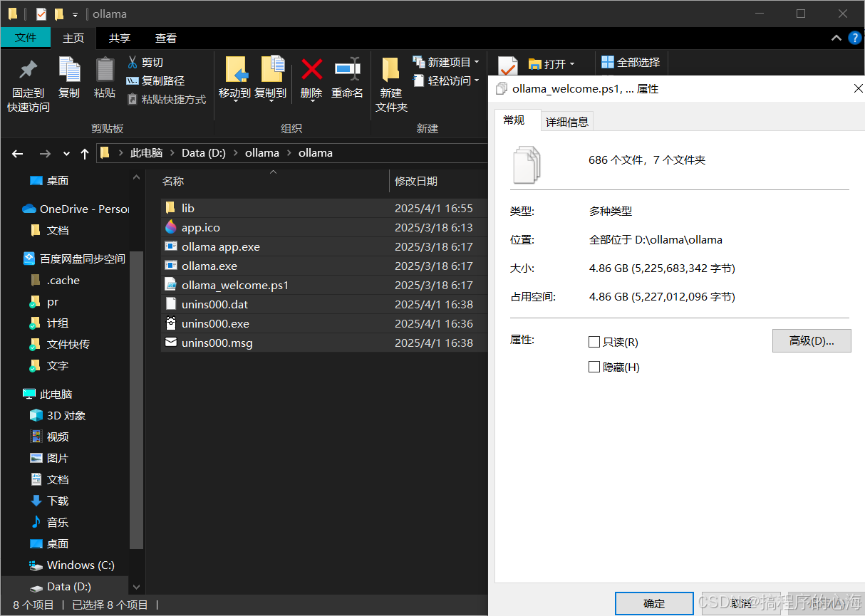
Task: Click Select all (全部选择)
Action: point(631,63)
